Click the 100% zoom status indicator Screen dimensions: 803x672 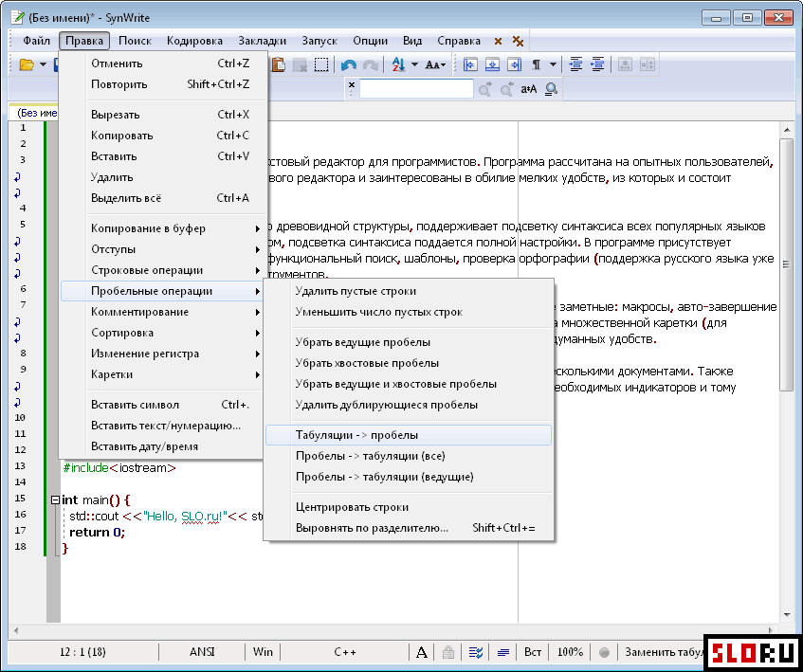[x=570, y=652]
